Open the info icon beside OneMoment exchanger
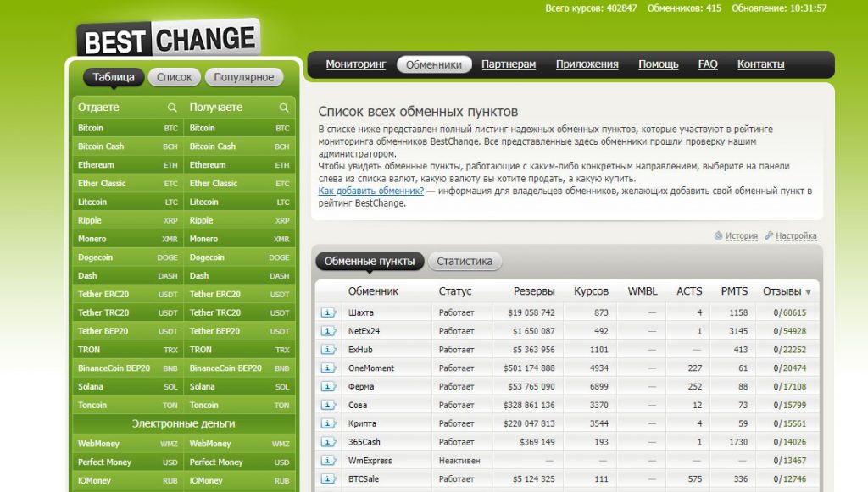The image size is (868, 492). tap(328, 368)
